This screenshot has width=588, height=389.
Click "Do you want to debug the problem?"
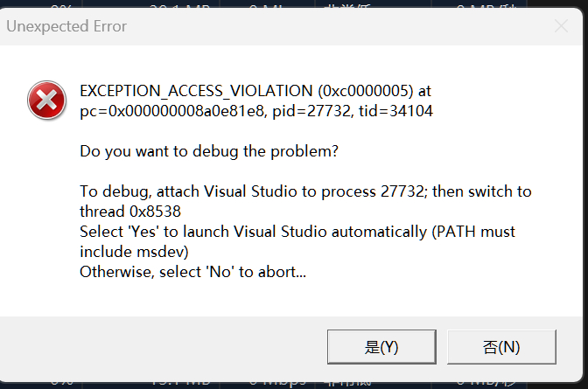coord(209,151)
